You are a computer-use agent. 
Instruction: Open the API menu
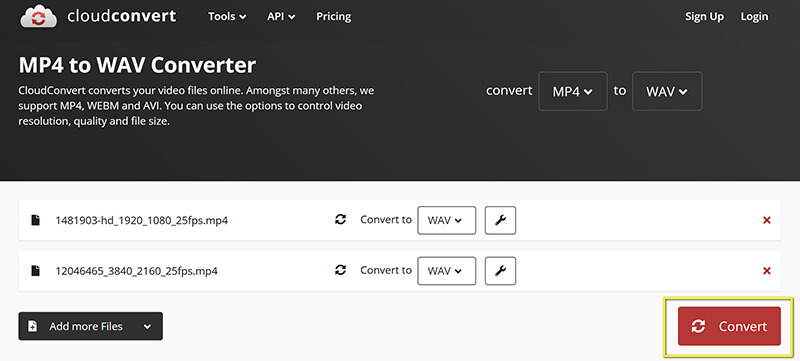(x=281, y=16)
